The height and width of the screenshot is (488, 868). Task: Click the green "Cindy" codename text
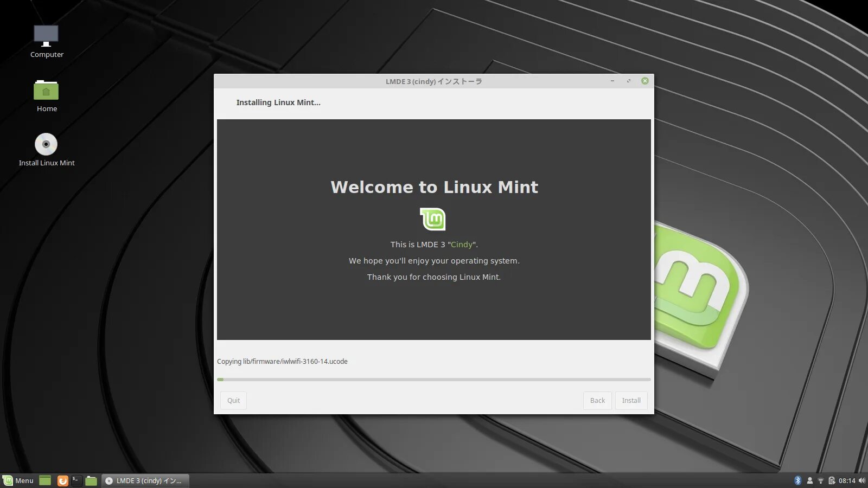pos(462,245)
